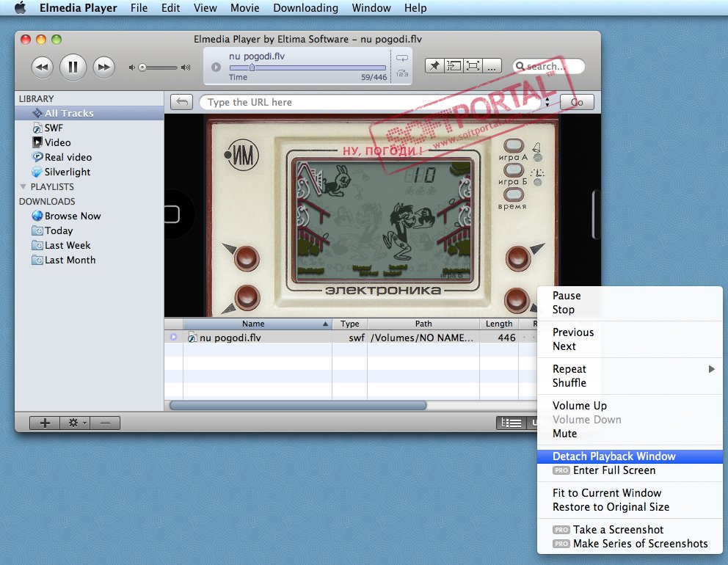Click the minus remove button

tap(105, 423)
